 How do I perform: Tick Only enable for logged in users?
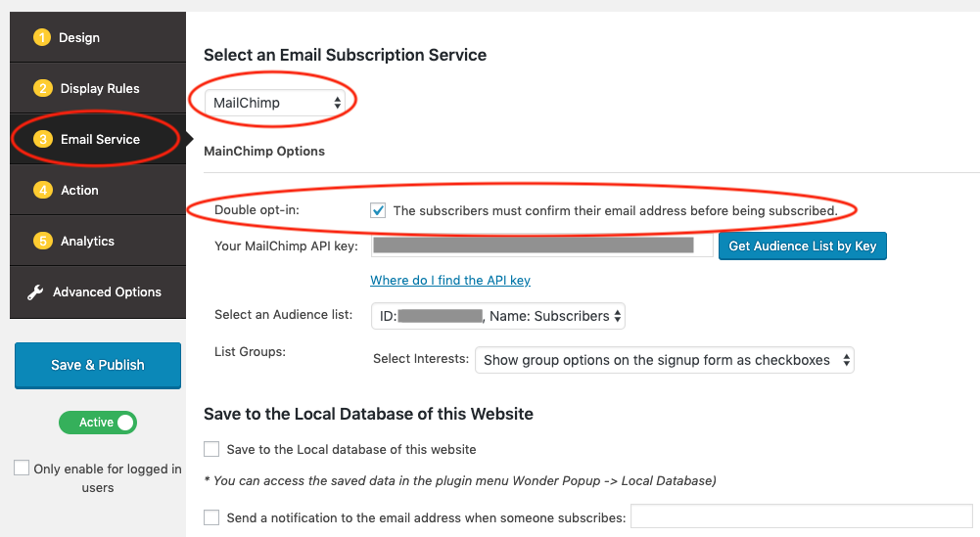[x=22, y=469]
